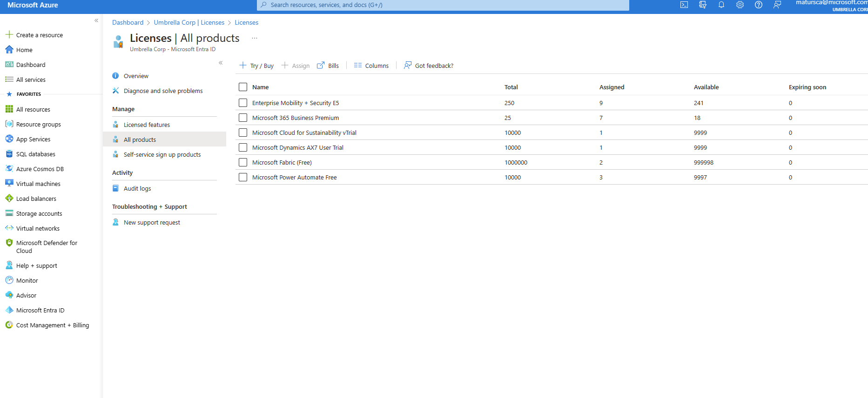
Task: Check Microsoft Cloud for Sustainability vTrial row
Action: (243, 133)
